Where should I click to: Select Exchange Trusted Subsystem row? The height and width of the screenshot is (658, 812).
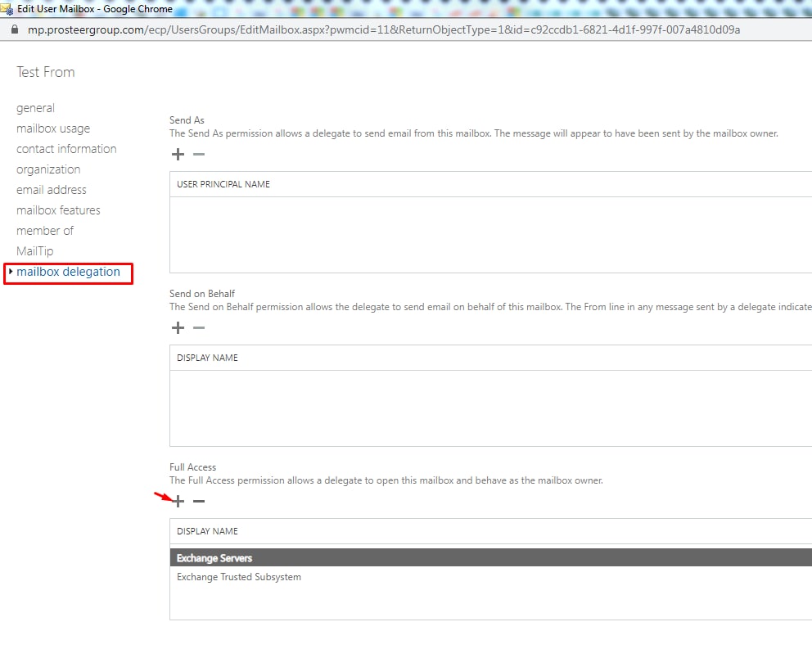pos(490,577)
